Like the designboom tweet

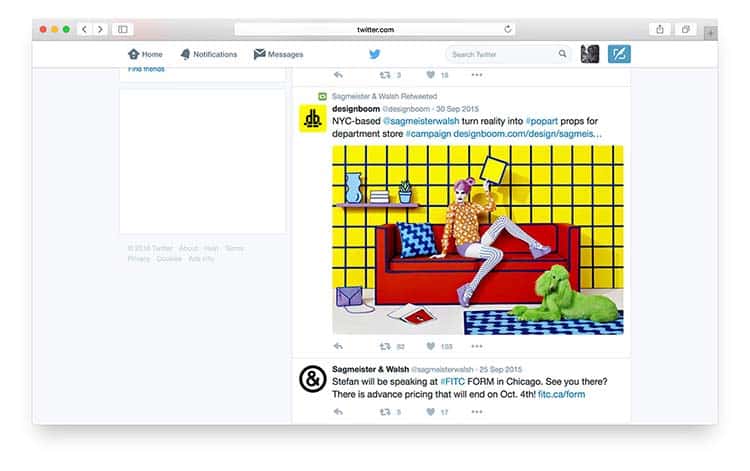pyautogui.click(x=432, y=346)
